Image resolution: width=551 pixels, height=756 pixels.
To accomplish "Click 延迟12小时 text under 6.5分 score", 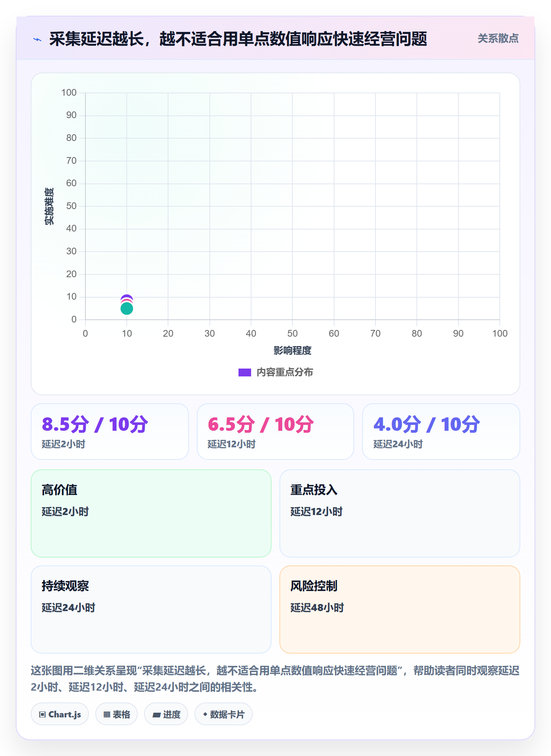I will (231, 444).
